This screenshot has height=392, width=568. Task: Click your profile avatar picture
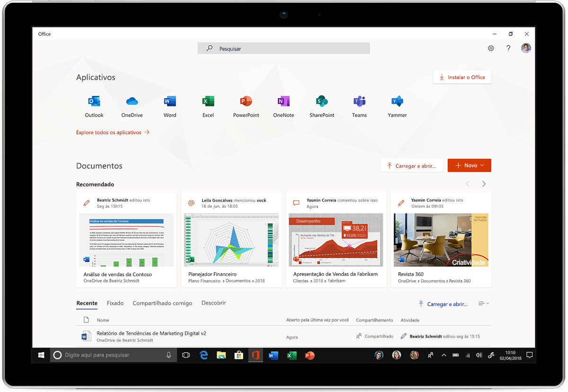click(526, 48)
